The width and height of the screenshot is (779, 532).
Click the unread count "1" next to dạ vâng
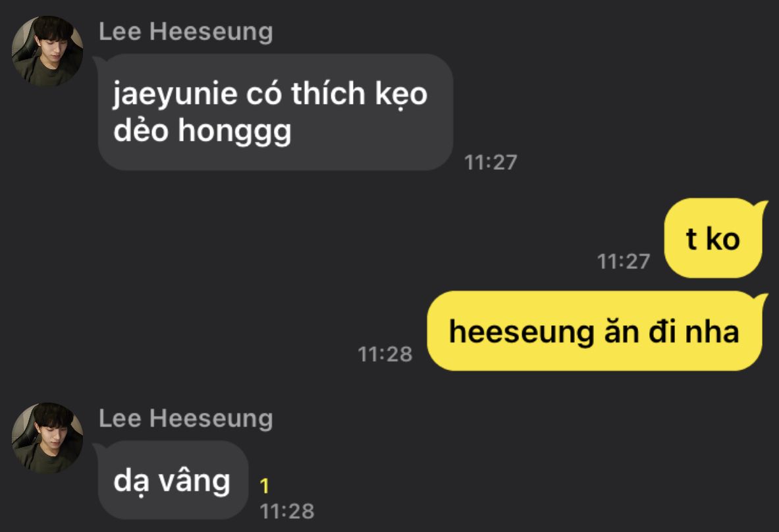(264, 486)
